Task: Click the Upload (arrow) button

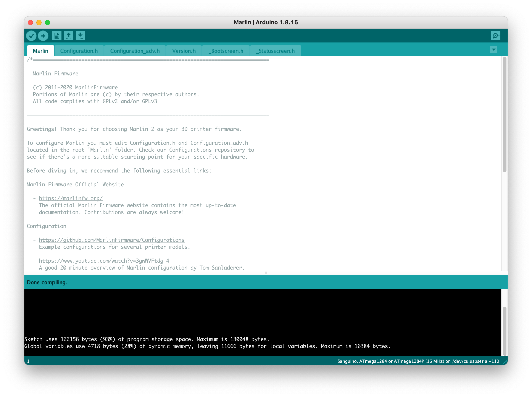Action: [x=43, y=36]
